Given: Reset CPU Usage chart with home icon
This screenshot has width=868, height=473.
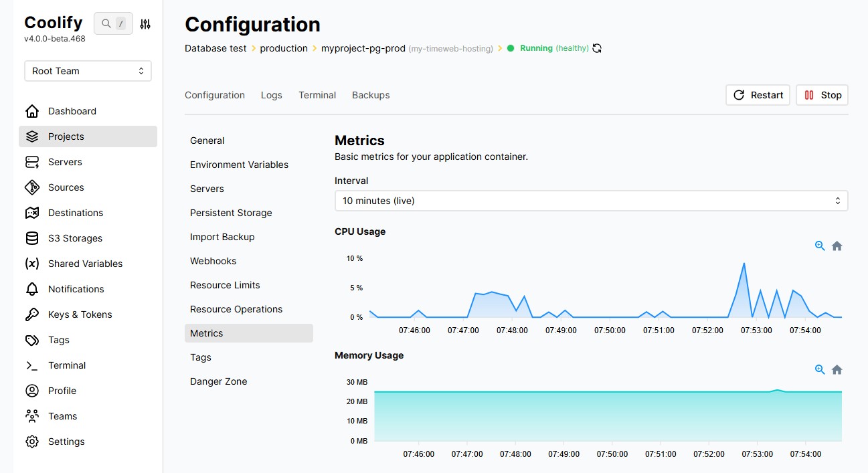Looking at the screenshot, I should click(x=837, y=246).
